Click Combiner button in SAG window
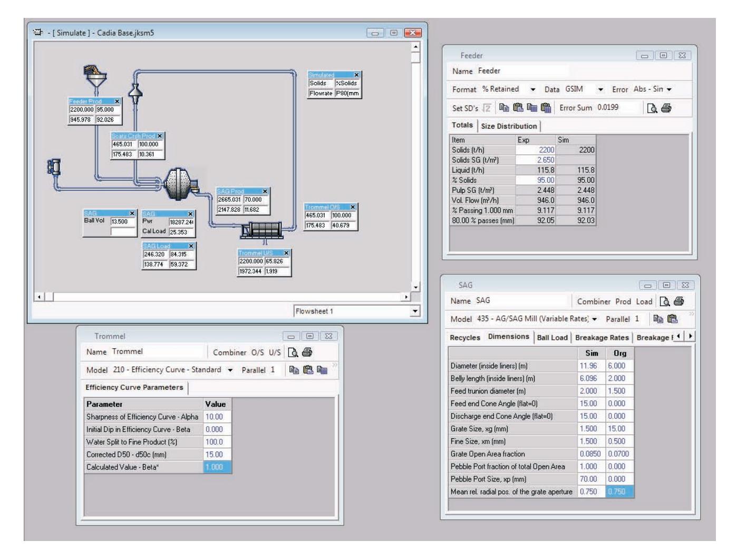This screenshot has width=737, height=560. point(594,301)
